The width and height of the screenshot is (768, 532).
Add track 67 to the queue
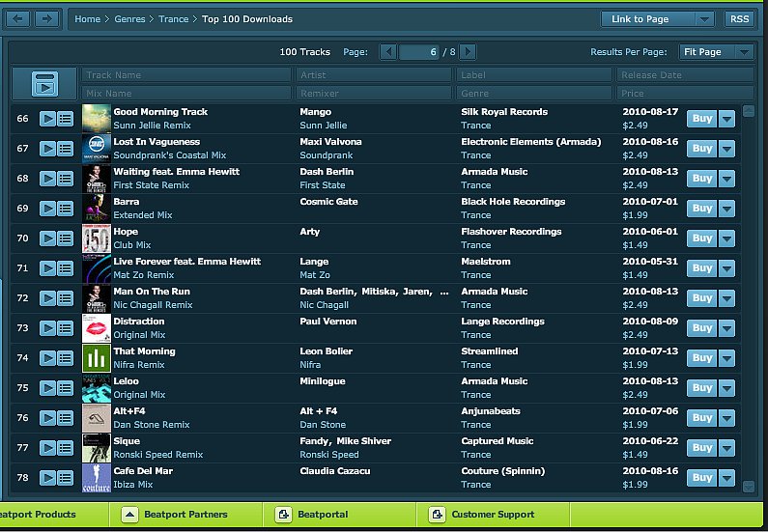66,149
